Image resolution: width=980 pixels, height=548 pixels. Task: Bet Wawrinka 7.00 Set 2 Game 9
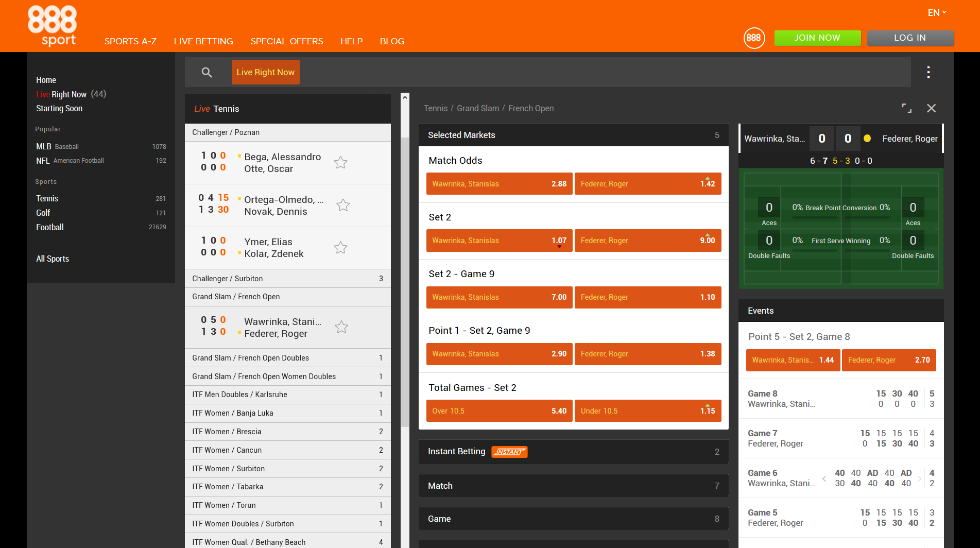(499, 297)
